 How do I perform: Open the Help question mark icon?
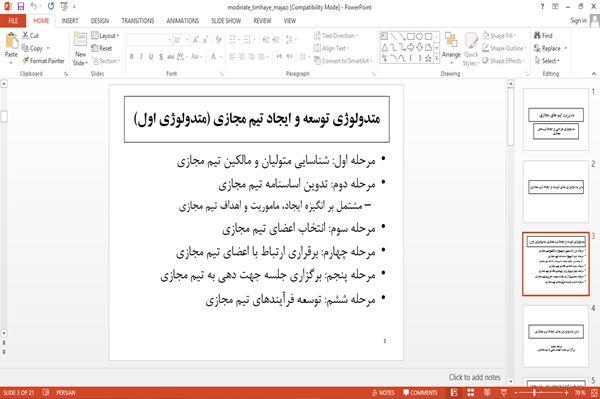tap(542, 6)
